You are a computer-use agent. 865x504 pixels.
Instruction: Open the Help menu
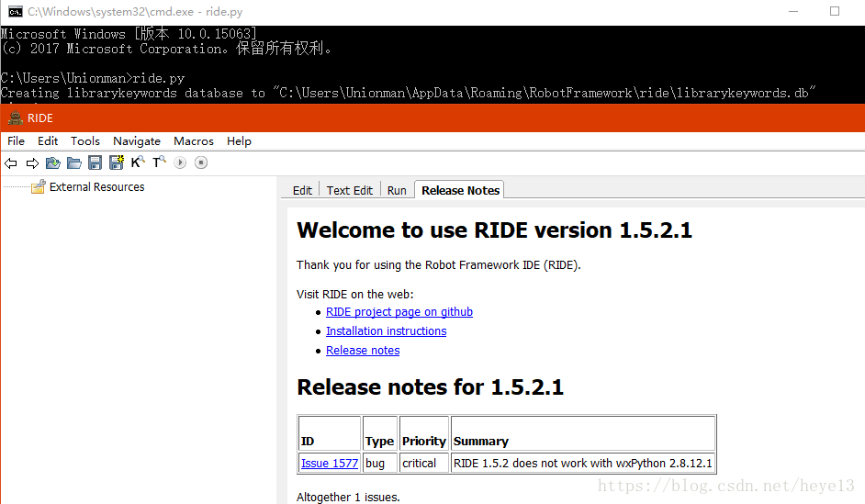tap(239, 141)
